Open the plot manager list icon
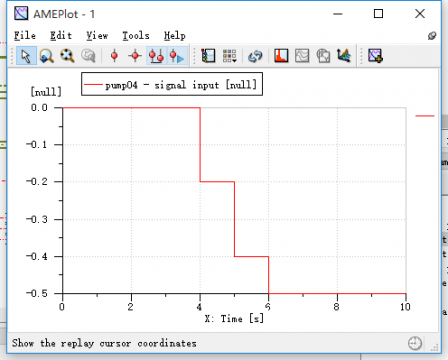448x360 pixels. tap(208, 56)
